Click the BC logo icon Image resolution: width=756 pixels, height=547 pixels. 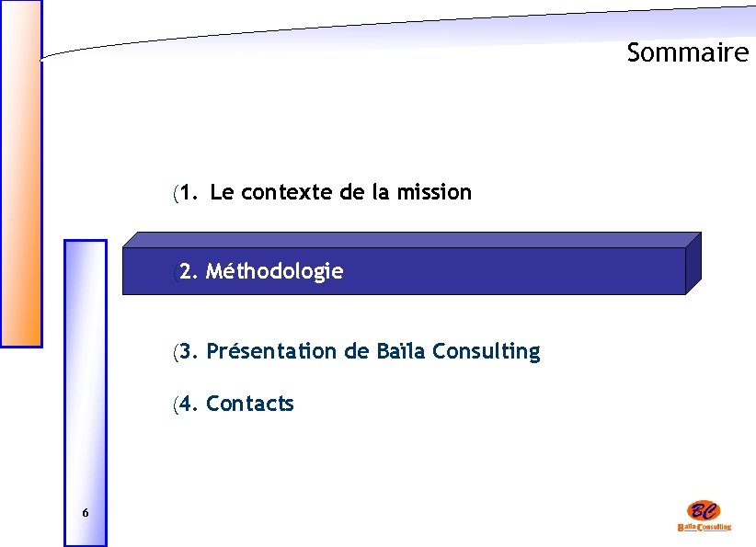[704, 510]
